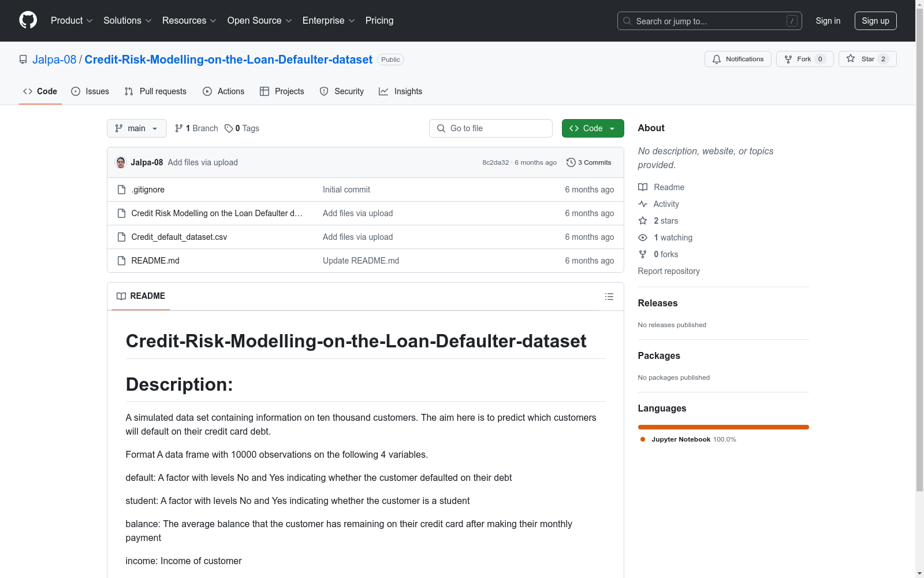This screenshot has width=924, height=578.
Task: Click the README.md file icon
Action: click(121, 261)
